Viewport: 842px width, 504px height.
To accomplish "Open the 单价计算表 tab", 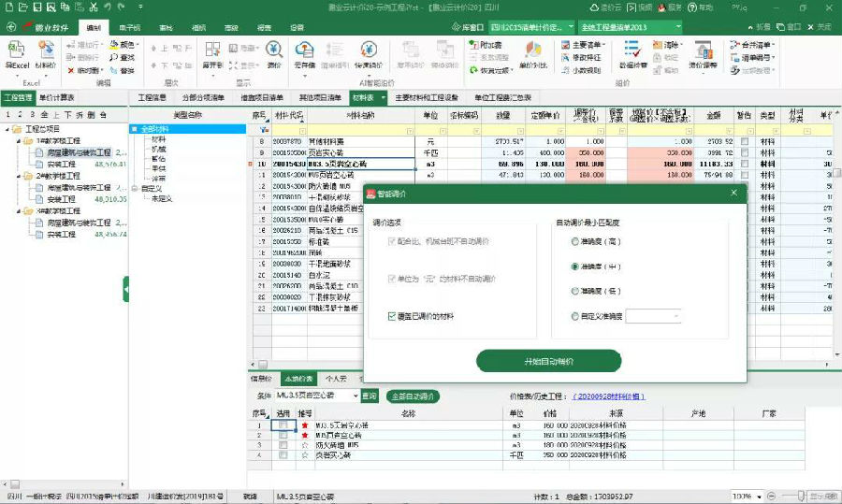I will (57, 97).
